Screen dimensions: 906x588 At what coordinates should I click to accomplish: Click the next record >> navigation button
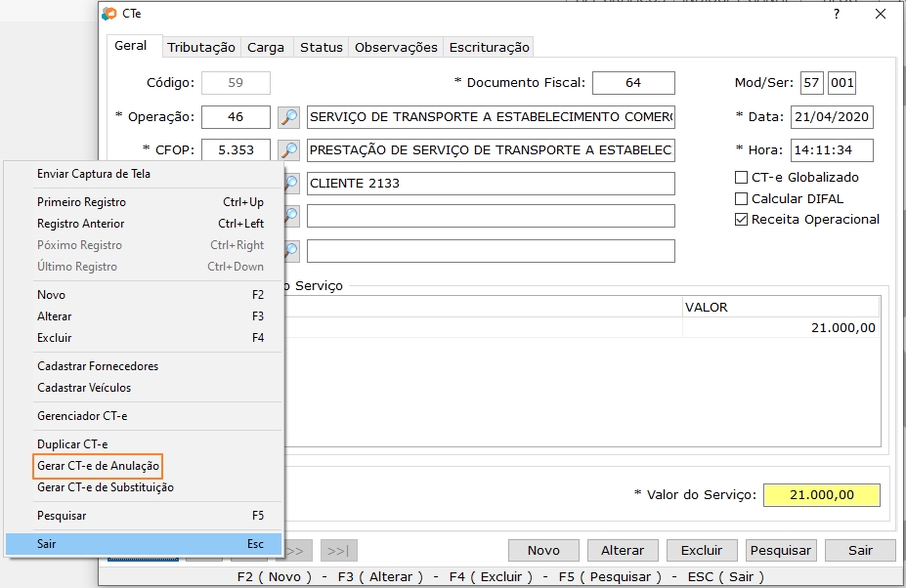[x=299, y=550]
